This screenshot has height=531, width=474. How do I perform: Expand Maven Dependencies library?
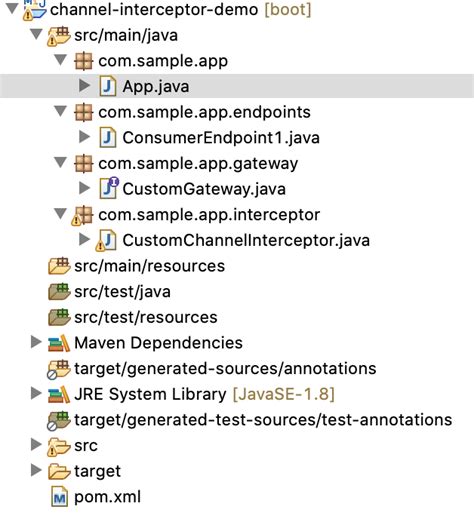36,342
